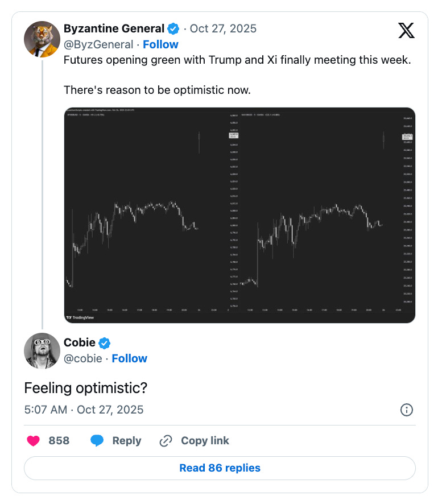Open the info circle icon
This screenshot has height=504, width=438.
407,410
